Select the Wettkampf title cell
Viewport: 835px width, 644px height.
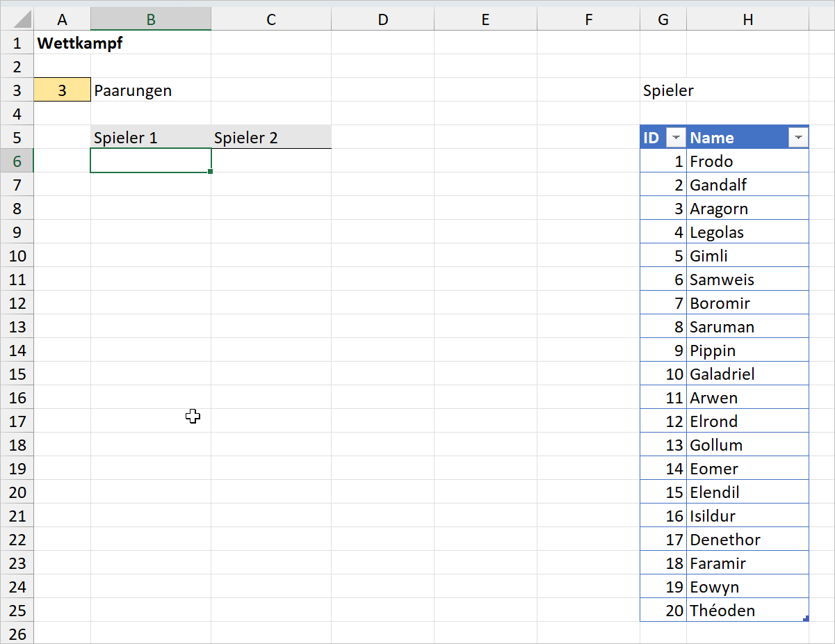point(63,43)
